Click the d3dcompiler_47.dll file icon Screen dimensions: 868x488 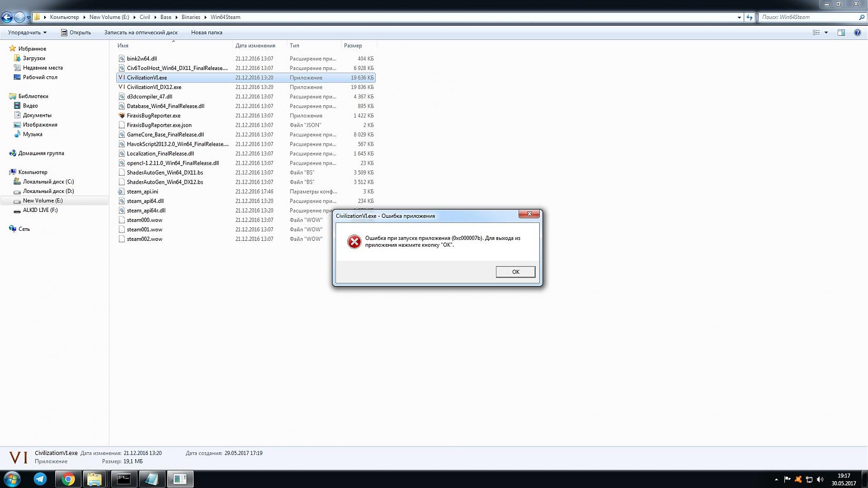click(x=122, y=96)
